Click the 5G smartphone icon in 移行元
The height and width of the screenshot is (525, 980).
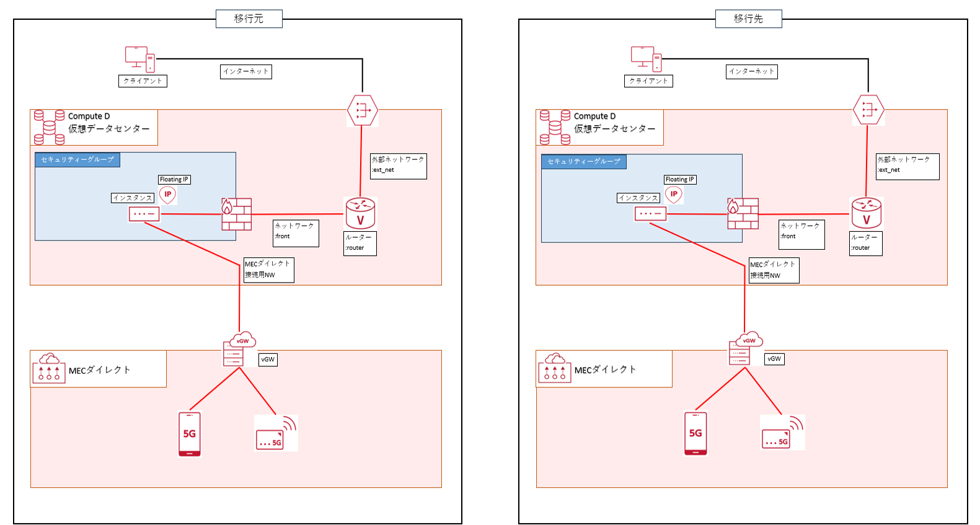pos(190,434)
